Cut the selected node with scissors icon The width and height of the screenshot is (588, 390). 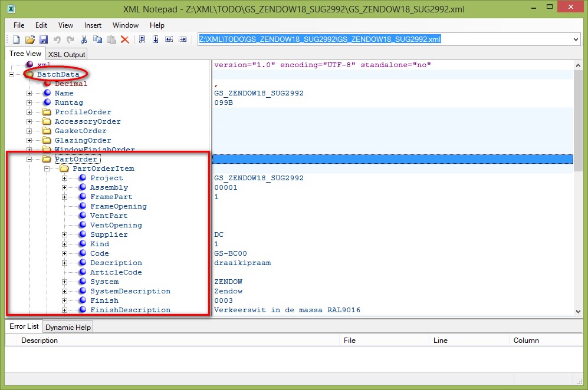point(84,39)
